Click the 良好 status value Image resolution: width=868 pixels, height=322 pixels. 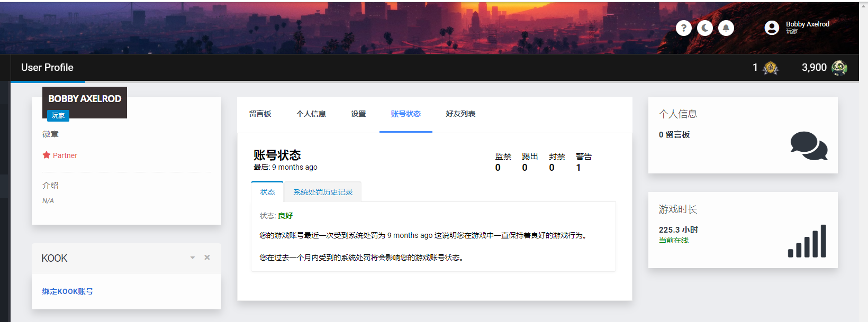pyautogui.click(x=285, y=216)
